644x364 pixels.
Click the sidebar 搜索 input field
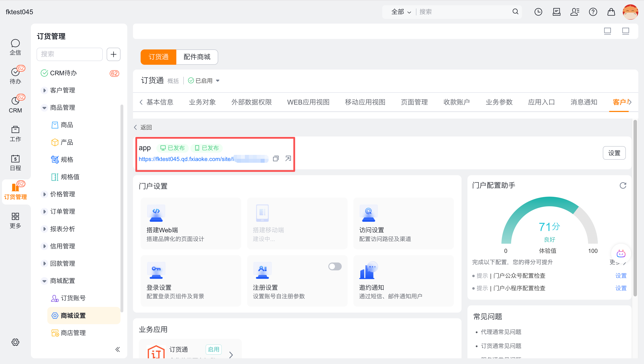click(x=70, y=54)
